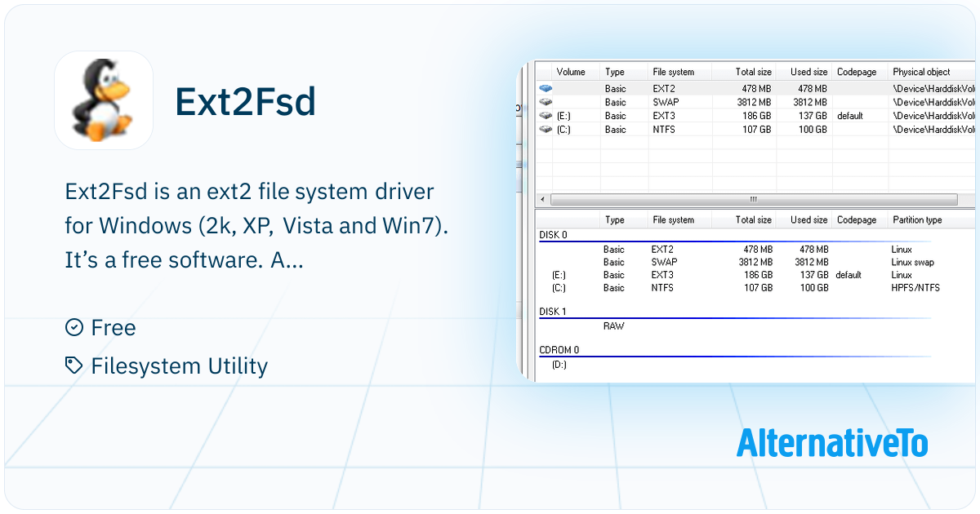Image resolution: width=980 pixels, height=514 pixels.
Task: Select EXT2 row in top volume list
Action: (755, 89)
